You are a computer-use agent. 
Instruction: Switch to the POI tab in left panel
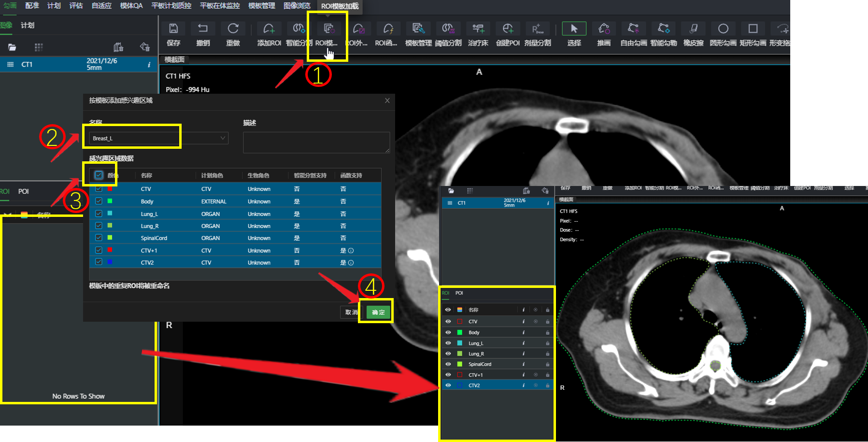[24, 191]
